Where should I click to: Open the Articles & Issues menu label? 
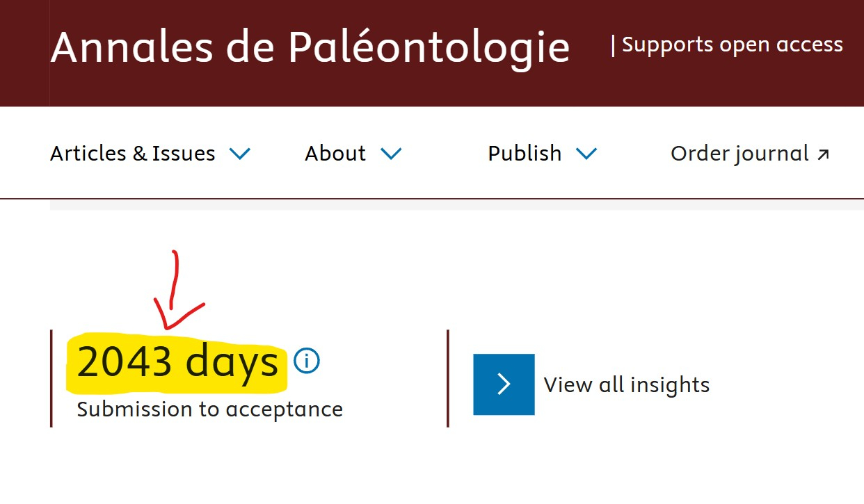tap(133, 153)
